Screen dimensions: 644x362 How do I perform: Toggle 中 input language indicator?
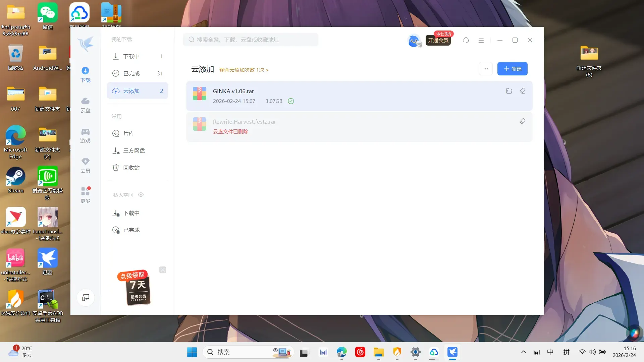[x=550, y=352]
